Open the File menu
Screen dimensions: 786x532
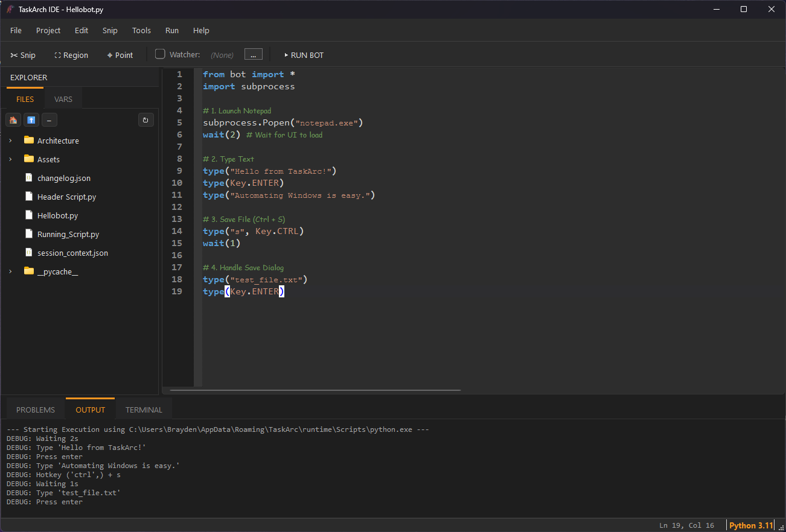(x=16, y=30)
